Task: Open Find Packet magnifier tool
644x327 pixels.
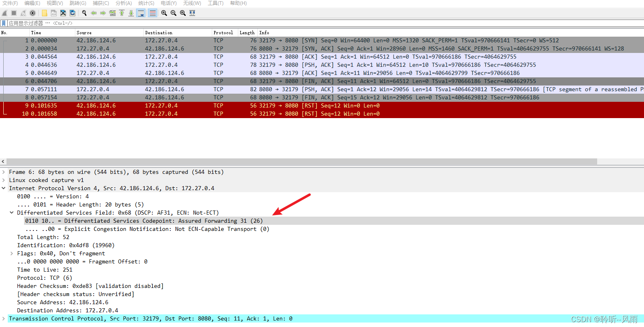Action: tap(84, 13)
